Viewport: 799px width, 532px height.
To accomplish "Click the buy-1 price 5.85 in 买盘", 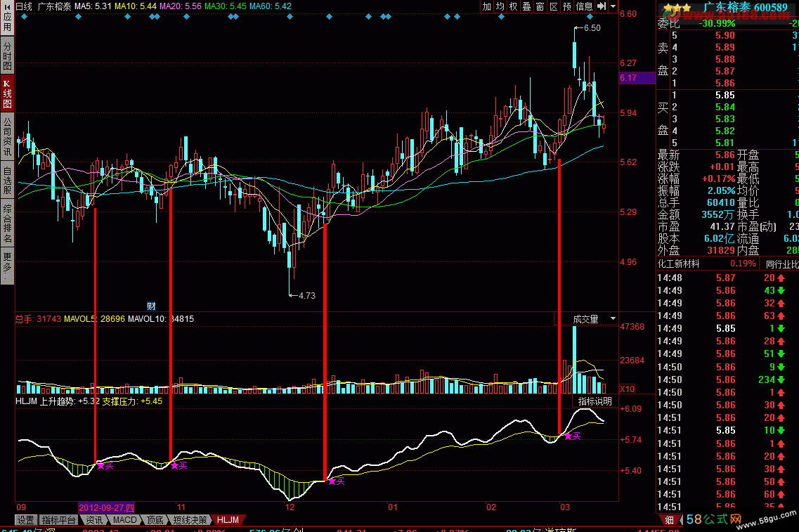I will 725,96.
